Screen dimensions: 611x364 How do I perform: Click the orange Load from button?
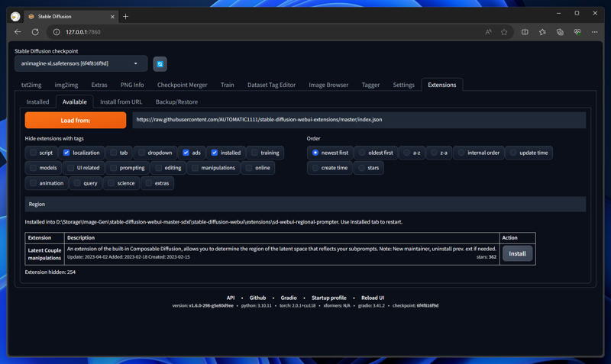pyautogui.click(x=76, y=121)
